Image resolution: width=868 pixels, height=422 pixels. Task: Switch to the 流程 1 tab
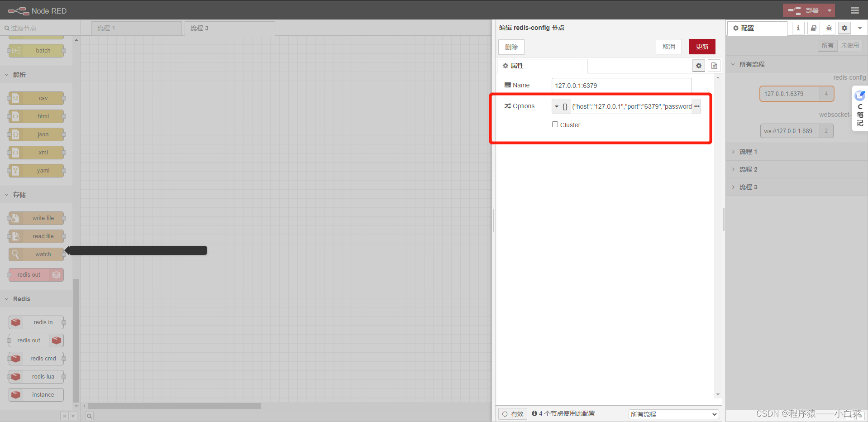tap(106, 28)
